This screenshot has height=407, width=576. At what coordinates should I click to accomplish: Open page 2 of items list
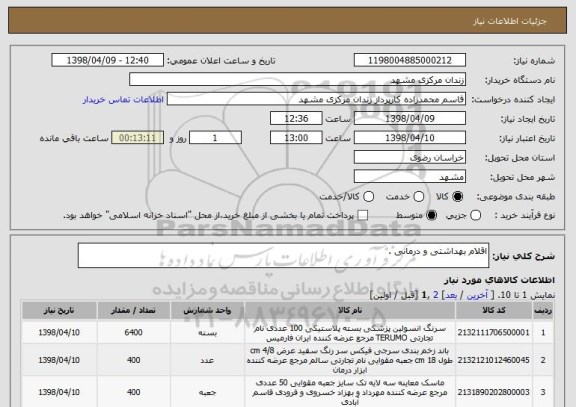(436, 295)
